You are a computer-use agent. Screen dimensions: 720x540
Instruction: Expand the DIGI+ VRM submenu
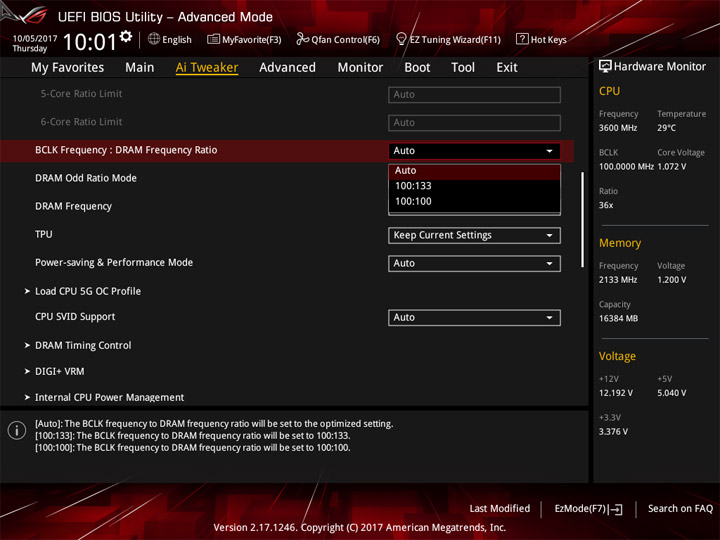[59, 371]
